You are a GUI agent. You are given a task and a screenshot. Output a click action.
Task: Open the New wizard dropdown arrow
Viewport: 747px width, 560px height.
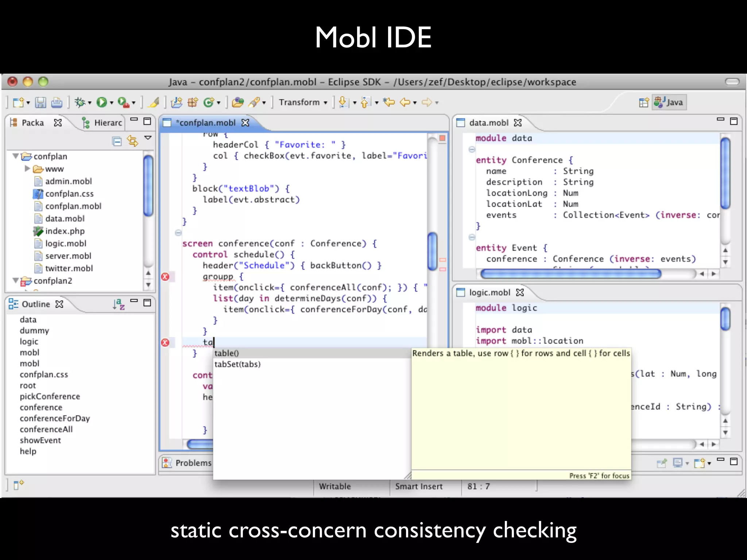point(28,103)
